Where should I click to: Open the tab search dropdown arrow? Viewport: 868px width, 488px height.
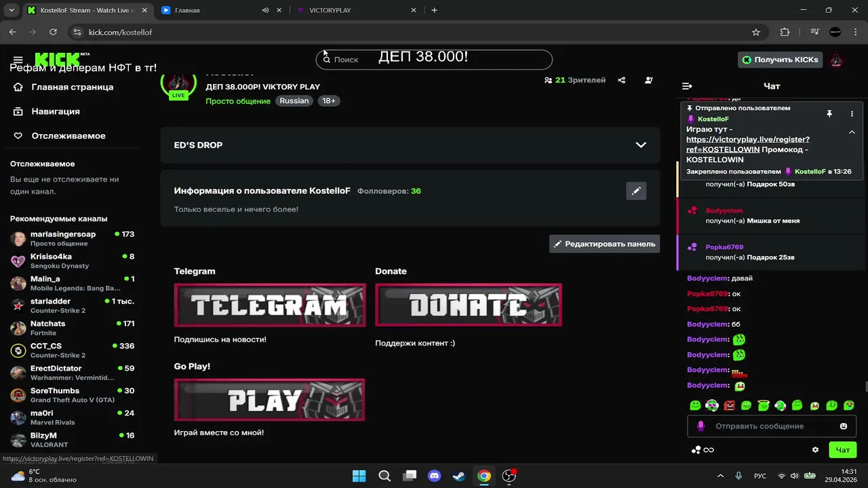pyautogui.click(x=11, y=10)
